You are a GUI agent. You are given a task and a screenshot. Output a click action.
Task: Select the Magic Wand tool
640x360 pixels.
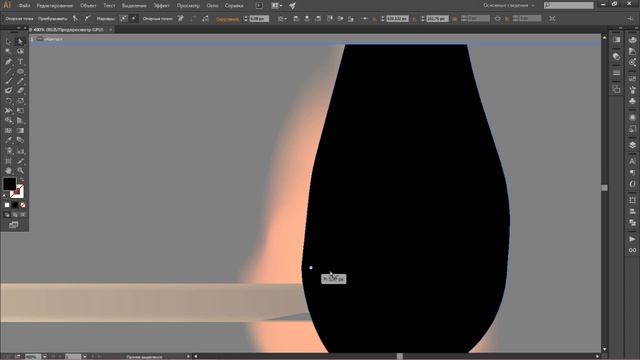click(9, 51)
